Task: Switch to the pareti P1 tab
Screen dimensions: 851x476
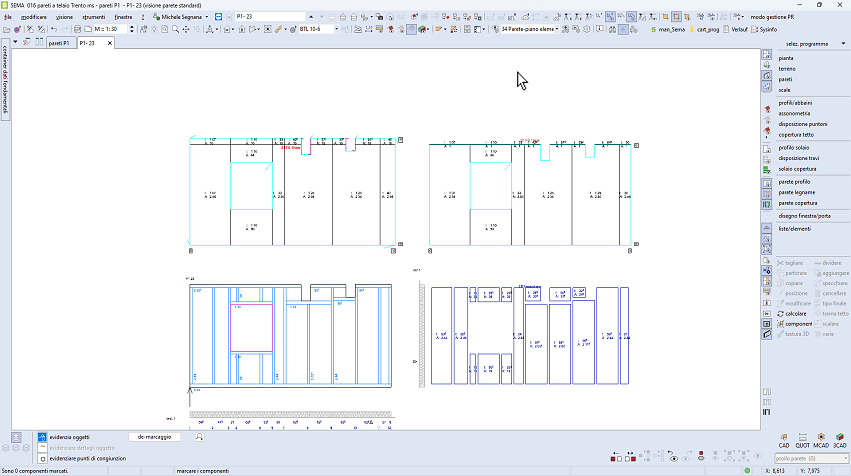Action: 60,43
